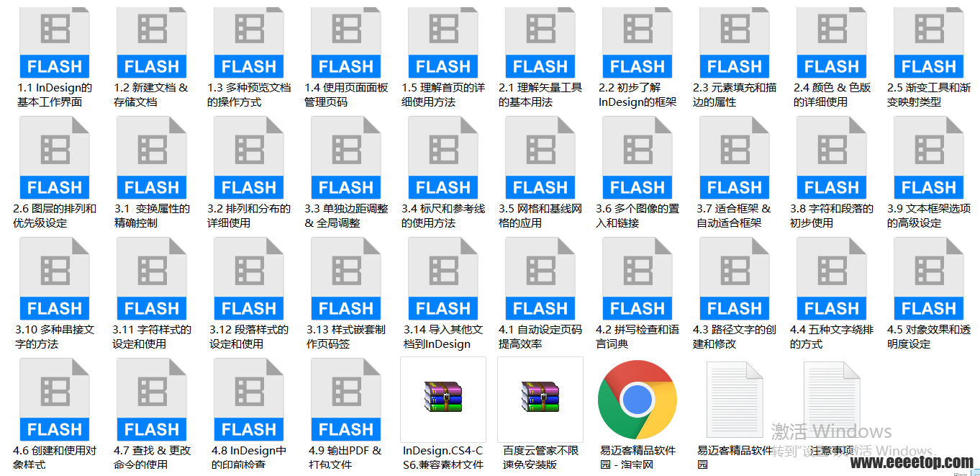Select the 3.6 多个图像的置入和链接 icon
Viewport: 980px width, 476px height.
point(638,158)
